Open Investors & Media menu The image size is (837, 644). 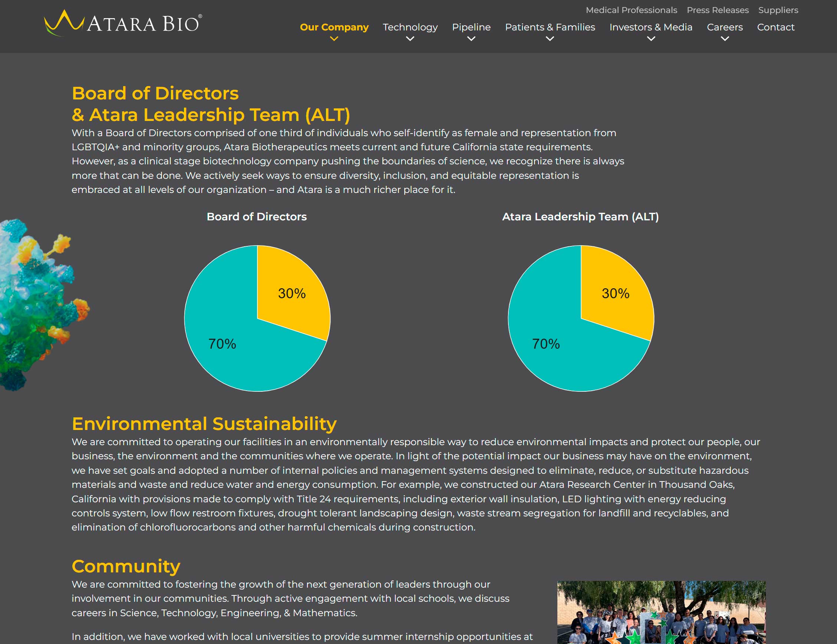[x=651, y=27]
